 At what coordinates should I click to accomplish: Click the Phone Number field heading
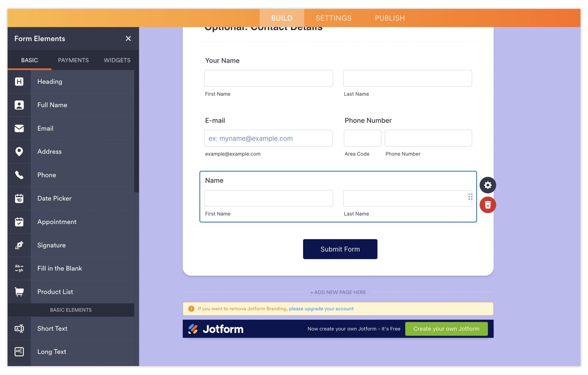368,120
